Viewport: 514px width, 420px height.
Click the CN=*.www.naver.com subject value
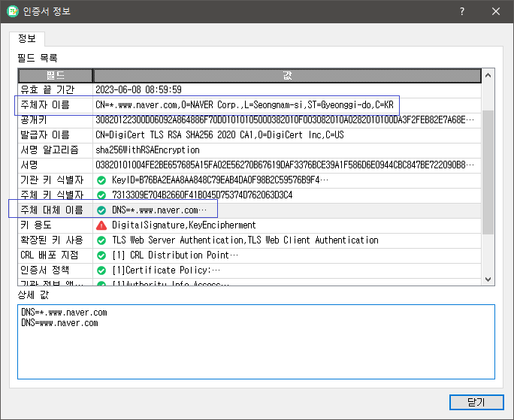[x=244, y=105]
